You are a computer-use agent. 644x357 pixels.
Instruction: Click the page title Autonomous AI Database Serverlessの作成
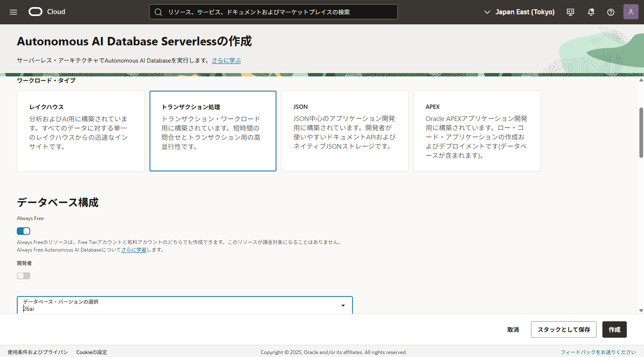[x=134, y=41]
